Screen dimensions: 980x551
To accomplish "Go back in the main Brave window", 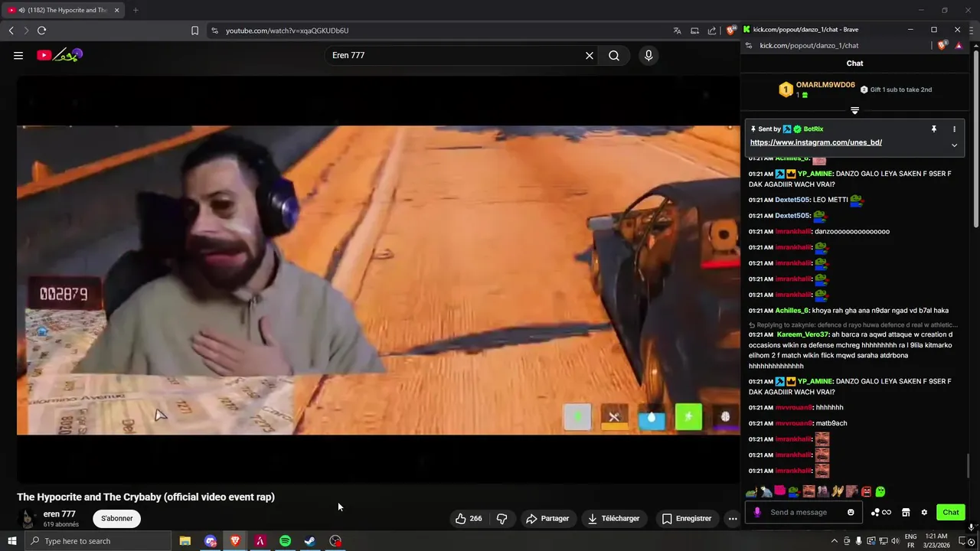I will click(11, 31).
